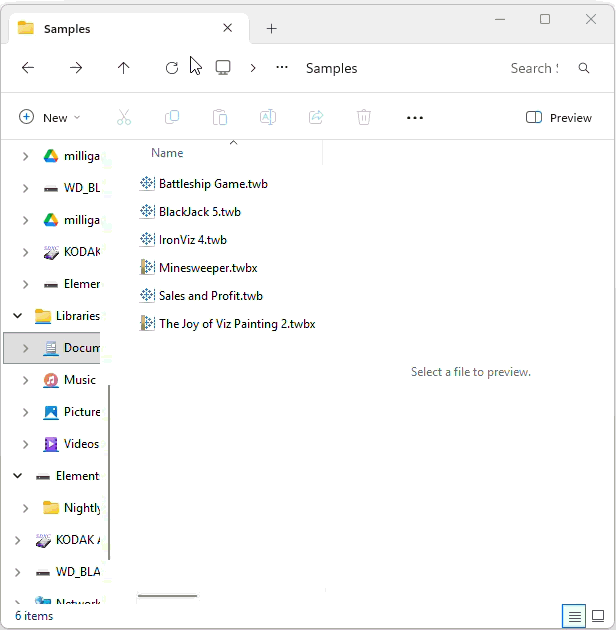Select Minesweeper.twbx file
Screen dimensions: 616x630
(x=208, y=268)
